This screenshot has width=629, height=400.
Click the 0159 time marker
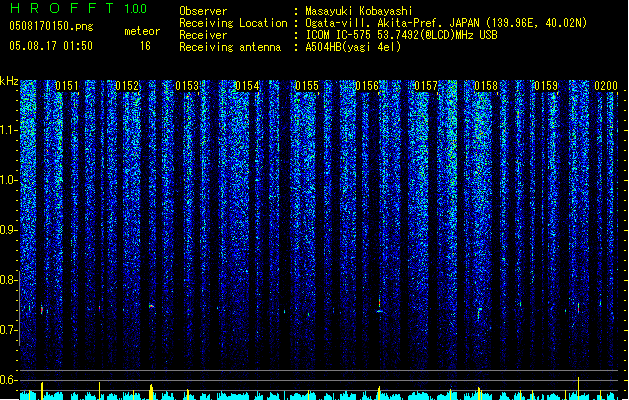pos(546,86)
